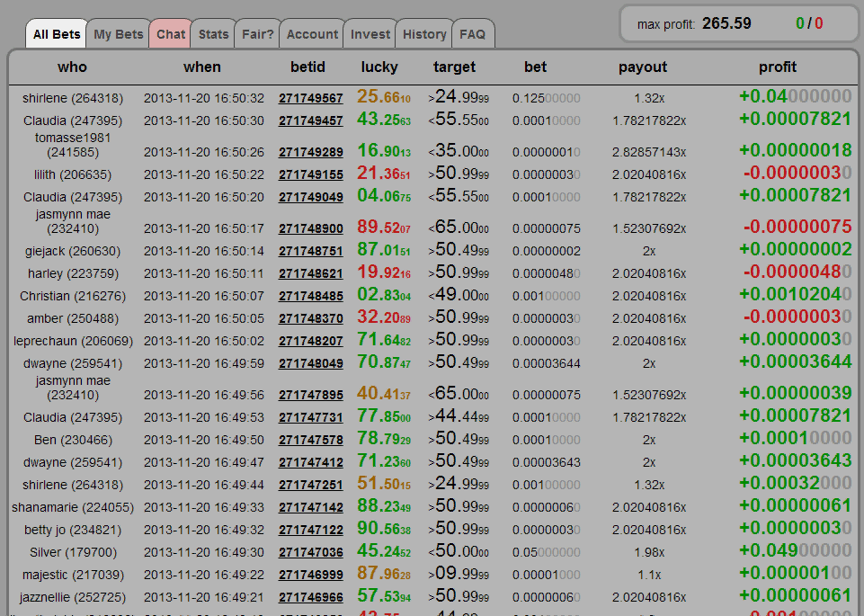Select user giejack (260630)

(x=73, y=251)
